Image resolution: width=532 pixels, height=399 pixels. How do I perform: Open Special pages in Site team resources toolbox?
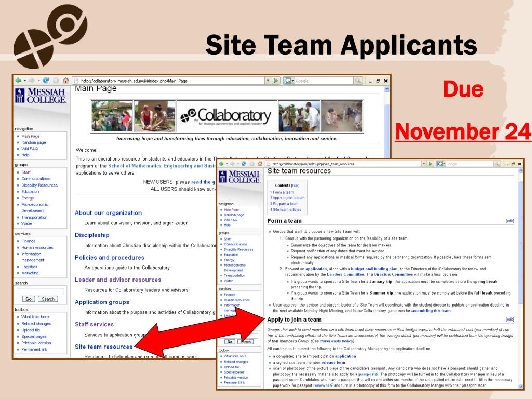234,372
